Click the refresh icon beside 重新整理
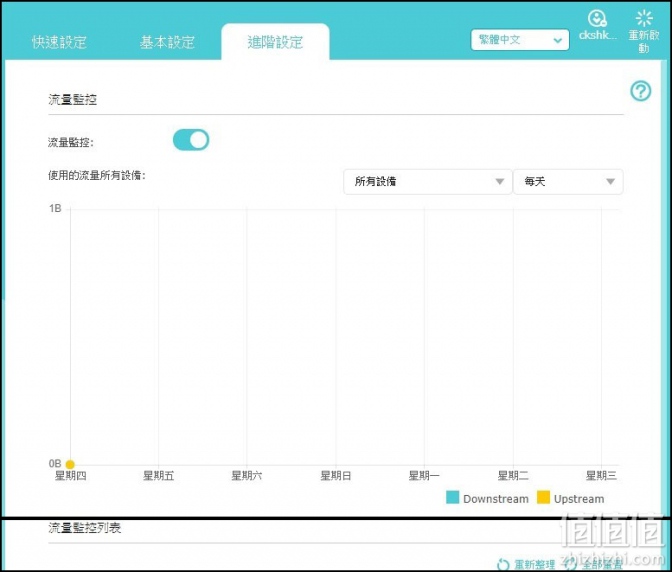Screen dimensions: 672x572 [503, 564]
